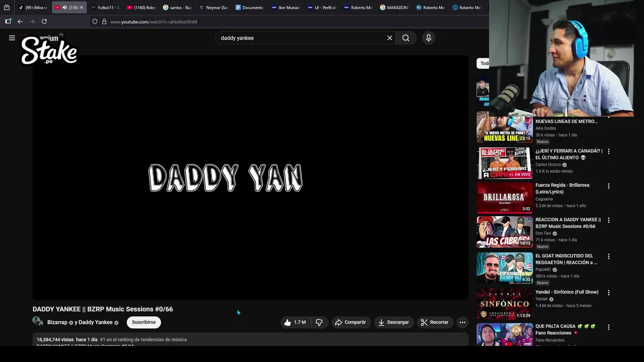644x362 pixels.
Task: Click the main video player area
Action: coord(251,178)
